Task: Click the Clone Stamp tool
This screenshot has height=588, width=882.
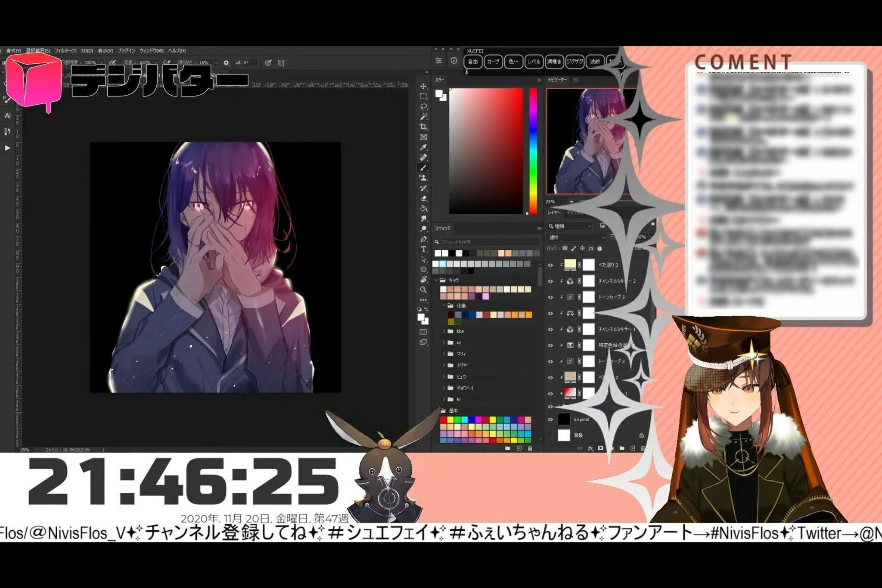Action: [423, 178]
